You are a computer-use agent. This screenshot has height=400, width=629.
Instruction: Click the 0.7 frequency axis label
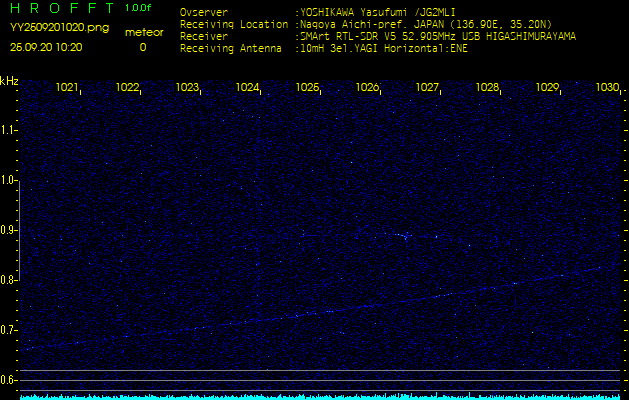[x=9, y=330]
